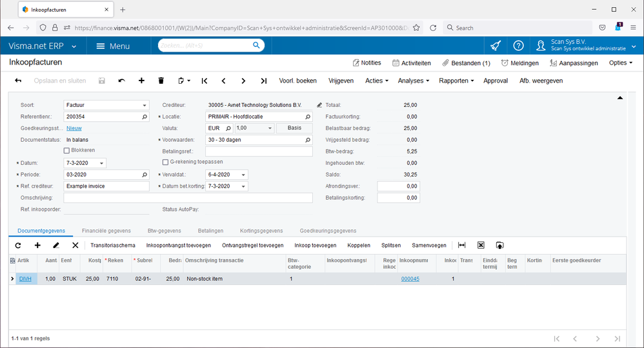Click the rocket icon in the blue header
Viewport: 644px width, 348px height.
(x=496, y=46)
